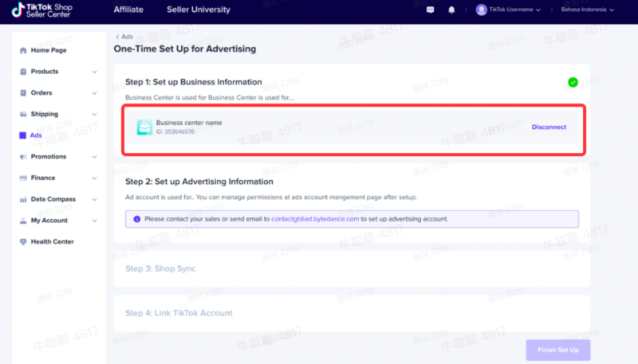This screenshot has height=364, width=638.
Task: Click the Health Center sidebar icon
Action: click(x=22, y=241)
